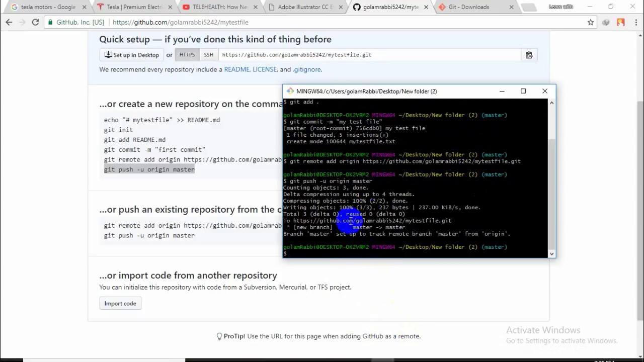
Task: Close the Git - Downloads tab
Action: coord(512,7)
